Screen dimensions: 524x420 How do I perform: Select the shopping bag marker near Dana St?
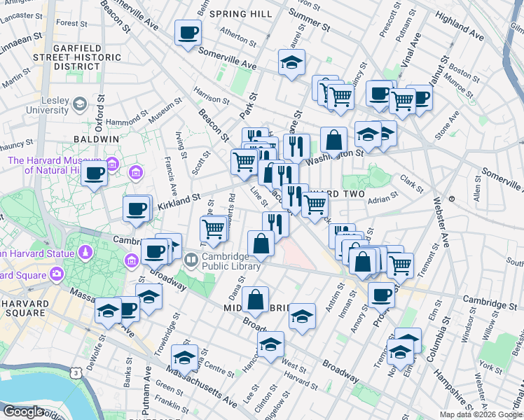click(x=255, y=300)
